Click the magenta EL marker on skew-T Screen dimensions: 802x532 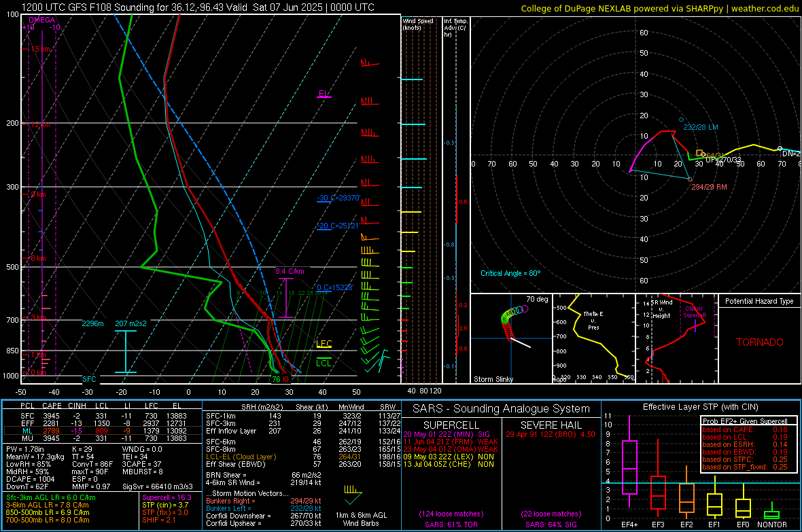(x=324, y=94)
